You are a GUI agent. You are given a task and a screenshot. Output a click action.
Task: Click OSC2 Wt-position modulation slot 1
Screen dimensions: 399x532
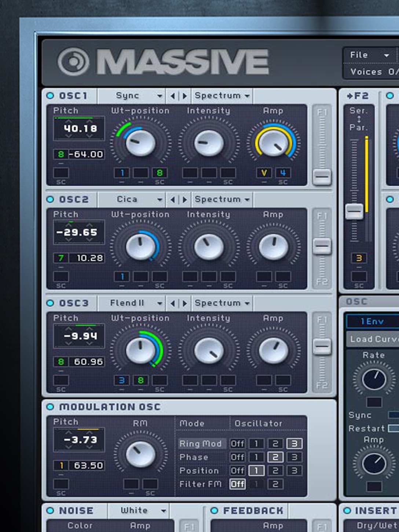(122, 276)
